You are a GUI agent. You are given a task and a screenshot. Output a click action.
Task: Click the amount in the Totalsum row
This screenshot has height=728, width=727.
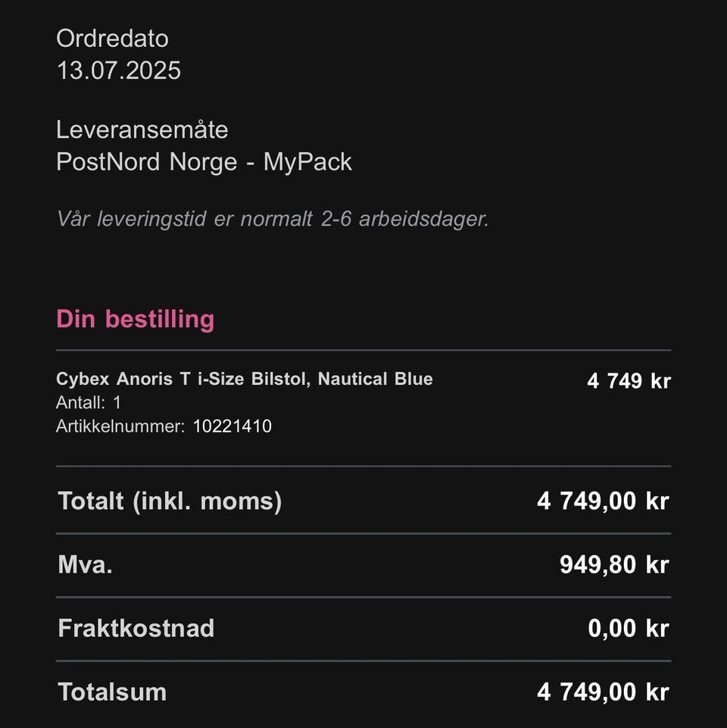click(x=603, y=692)
